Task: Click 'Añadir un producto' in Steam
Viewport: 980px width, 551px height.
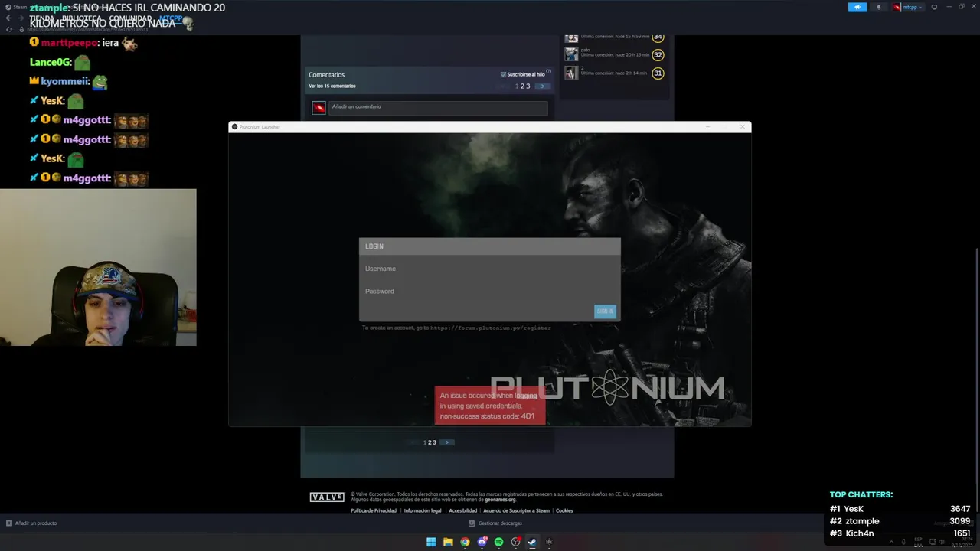Action: [x=31, y=523]
